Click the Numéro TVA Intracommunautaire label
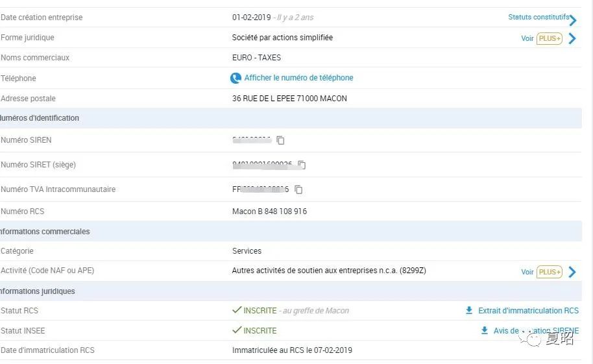593x364 pixels. 58,189
